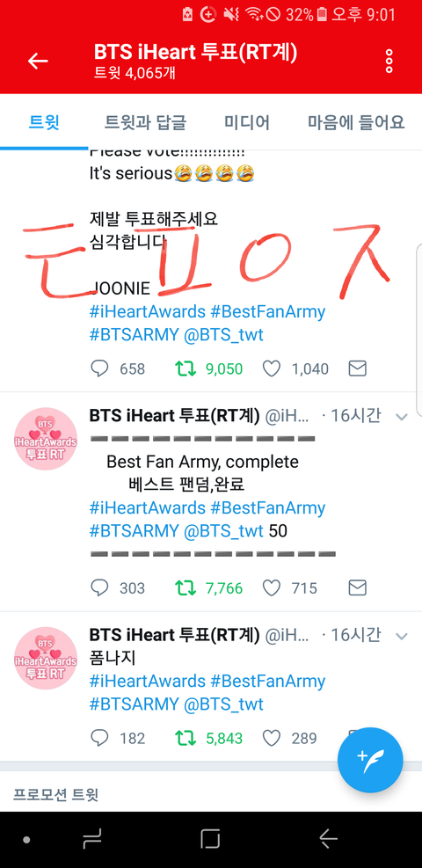Open replies on tweet with 303 comments

99,587
